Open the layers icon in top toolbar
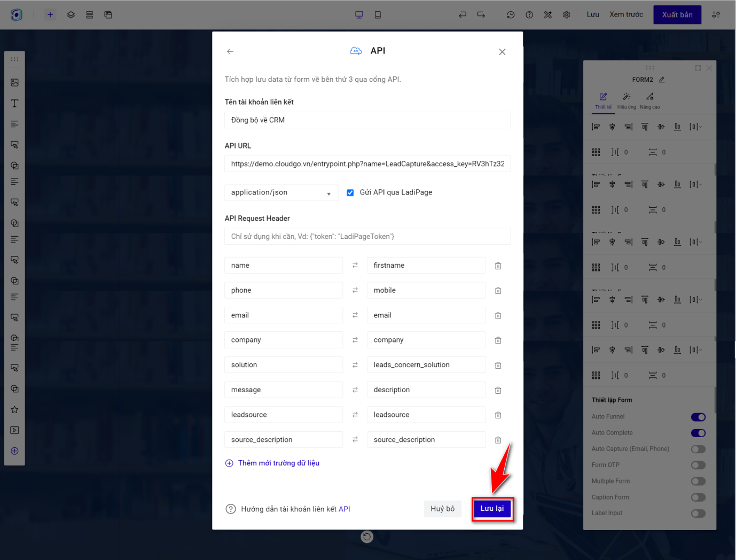Viewport: 736px width, 560px height. pos(71,15)
